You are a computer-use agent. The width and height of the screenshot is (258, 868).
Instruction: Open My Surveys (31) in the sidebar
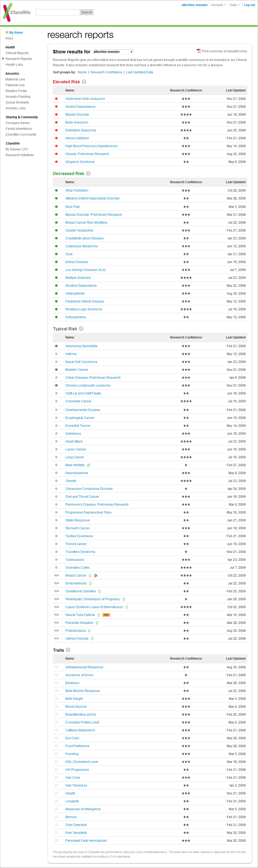[17, 149]
